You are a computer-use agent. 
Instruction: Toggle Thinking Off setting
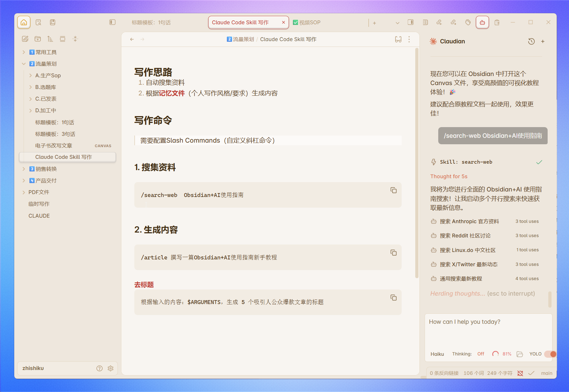pos(481,354)
